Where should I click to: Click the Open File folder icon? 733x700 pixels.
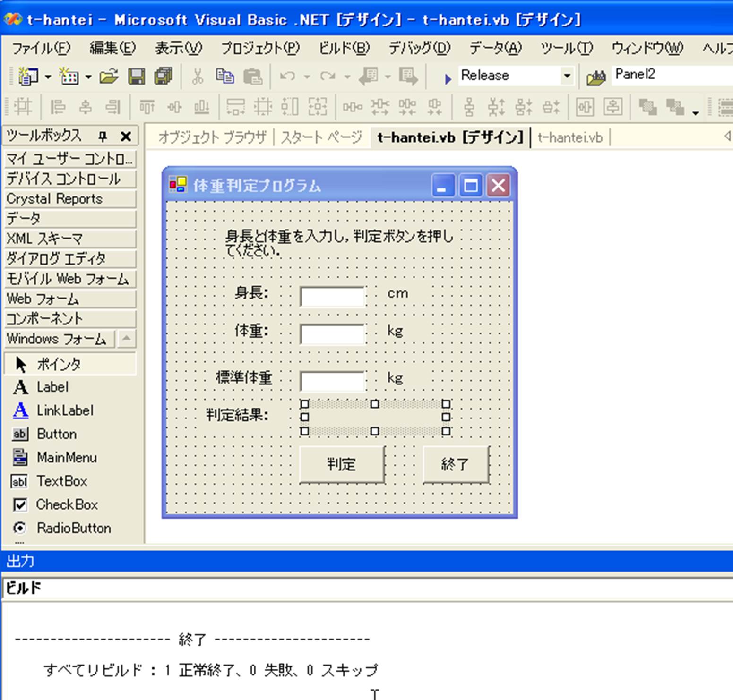[109, 77]
